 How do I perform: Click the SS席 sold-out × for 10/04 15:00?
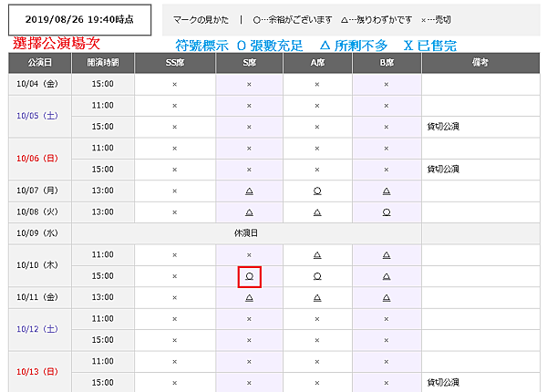click(175, 85)
